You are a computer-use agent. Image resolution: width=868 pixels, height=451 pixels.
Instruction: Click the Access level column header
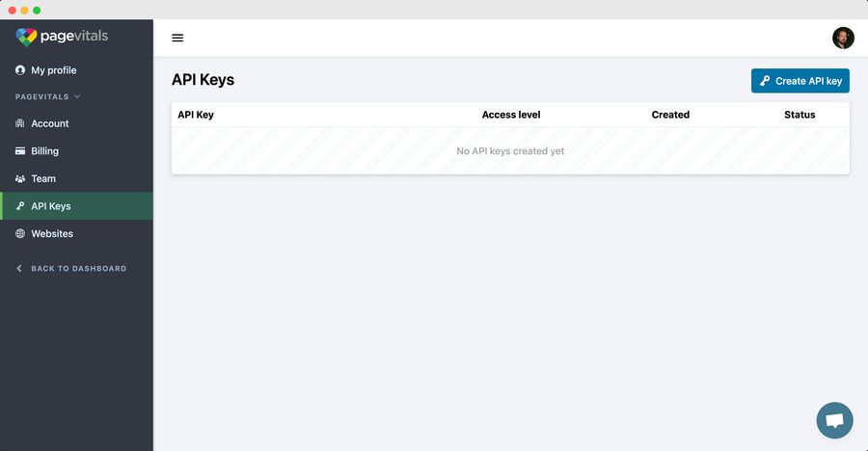[510, 115]
